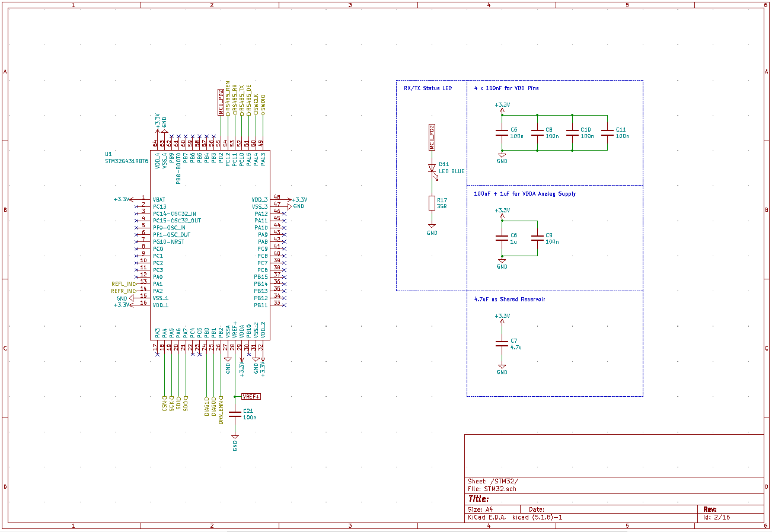The height and width of the screenshot is (532, 772).
Task: Click the MCU_PD2 label above MCU pin 55
Action: click(x=221, y=101)
